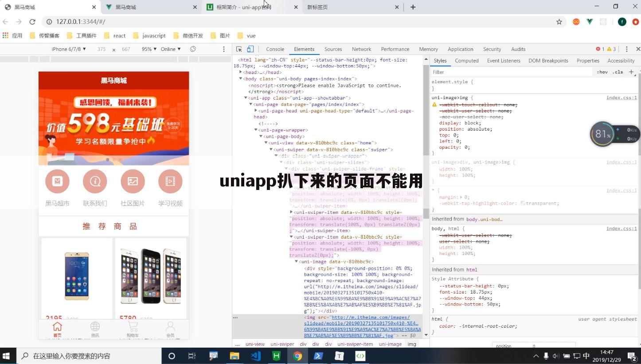This screenshot has width=641, height=364.
Task: Rotate the device with the rotate icon
Action: pyautogui.click(x=193, y=49)
